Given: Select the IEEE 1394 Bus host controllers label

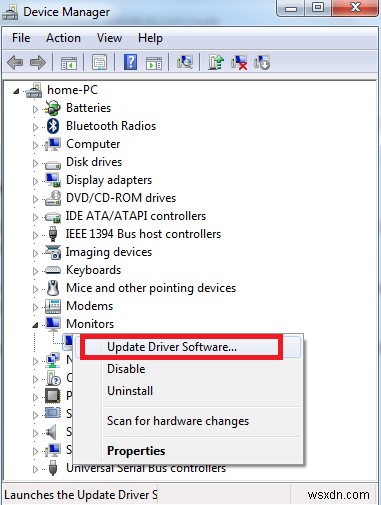Looking at the screenshot, I should tap(143, 234).
